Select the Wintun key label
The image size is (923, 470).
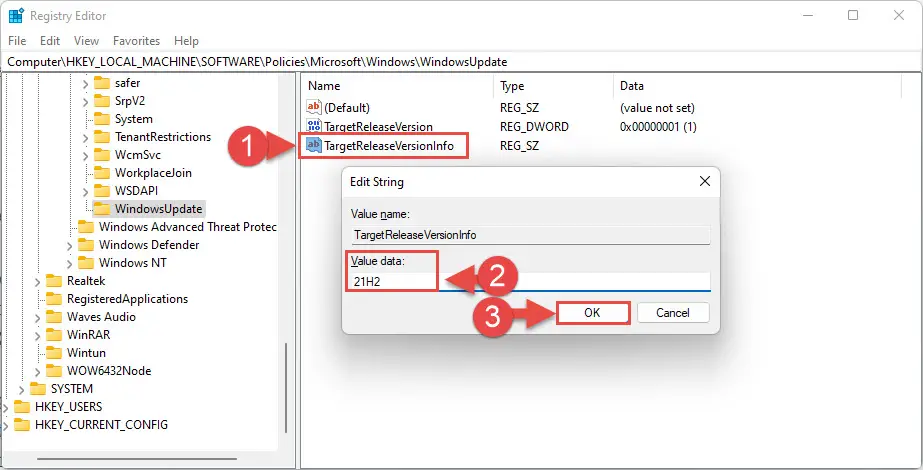(x=87, y=353)
